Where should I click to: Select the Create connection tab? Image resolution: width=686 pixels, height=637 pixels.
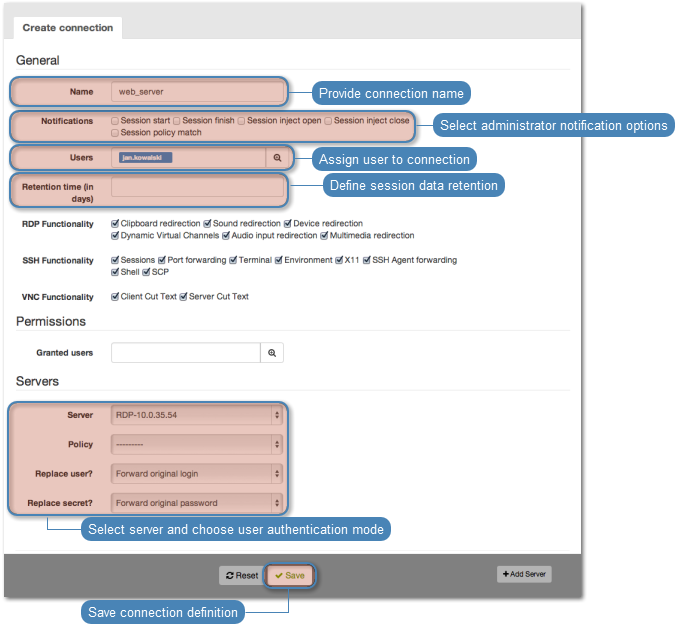coord(68,28)
